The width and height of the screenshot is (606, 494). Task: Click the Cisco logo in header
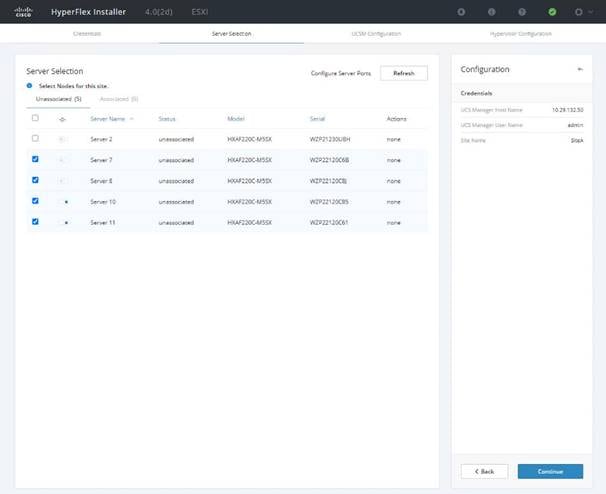tap(24, 12)
